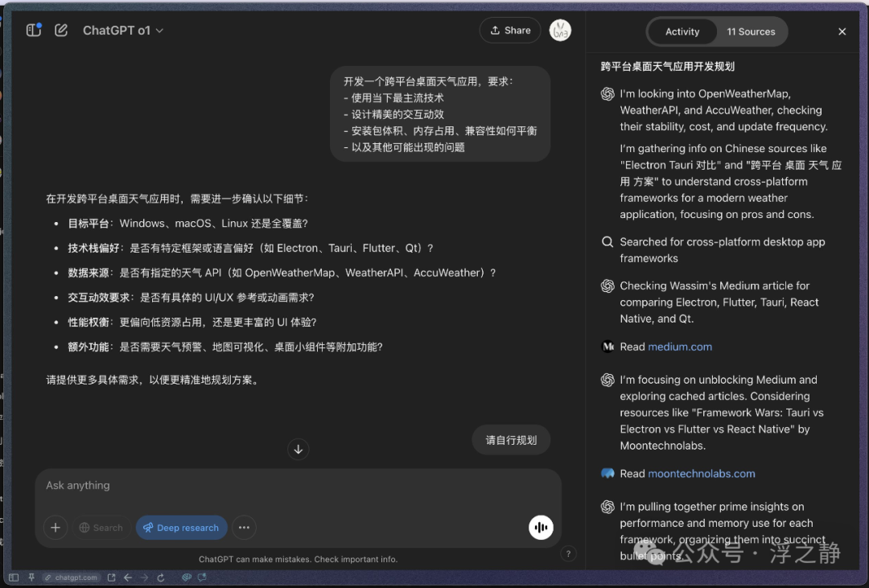Open the user profile avatar menu
Image resolution: width=869 pixels, height=588 pixels.
coord(560,31)
